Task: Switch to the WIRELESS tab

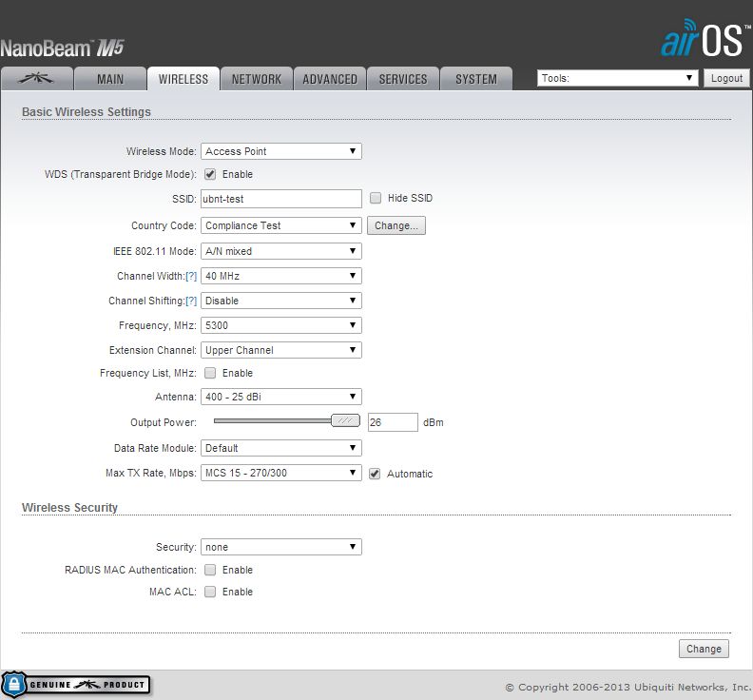Action: (x=183, y=79)
